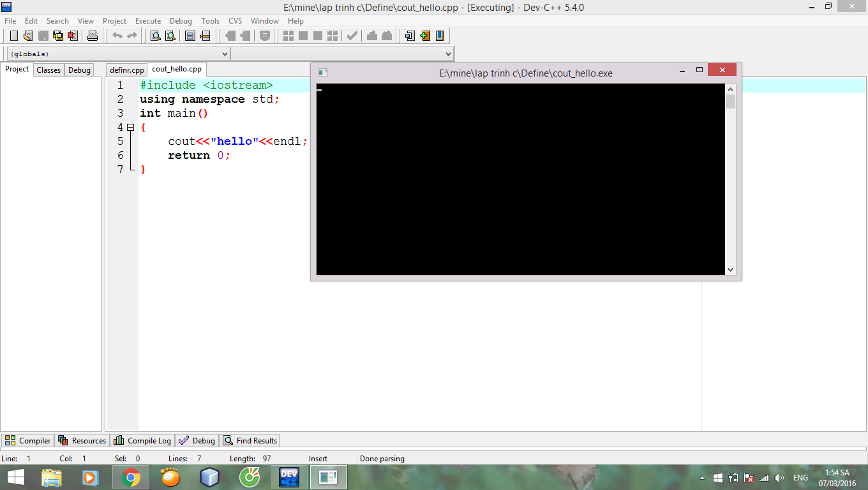
Task: Click the New file toolbar icon
Action: point(14,36)
